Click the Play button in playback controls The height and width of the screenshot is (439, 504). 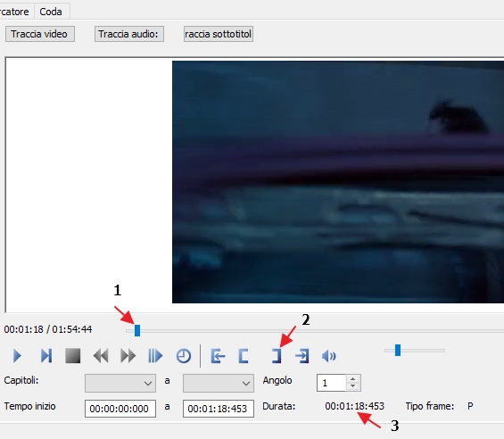[17, 356]
